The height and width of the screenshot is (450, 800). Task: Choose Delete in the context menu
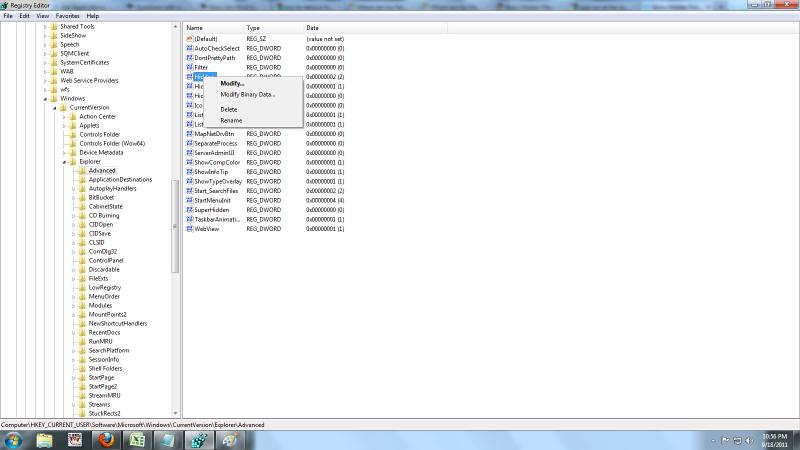coord(229,109)
